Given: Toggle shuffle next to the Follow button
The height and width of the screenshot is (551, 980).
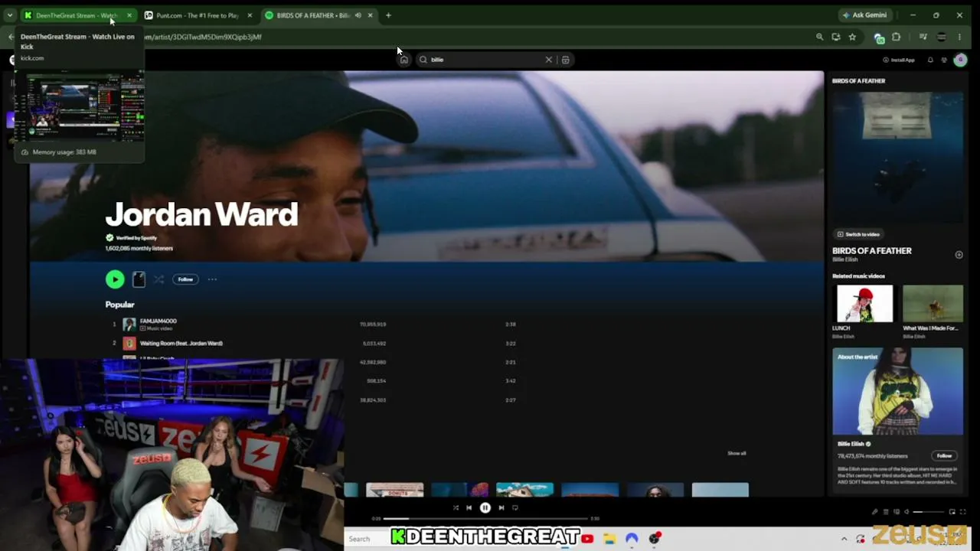Looking at the screenshot, I should (158, 279).
